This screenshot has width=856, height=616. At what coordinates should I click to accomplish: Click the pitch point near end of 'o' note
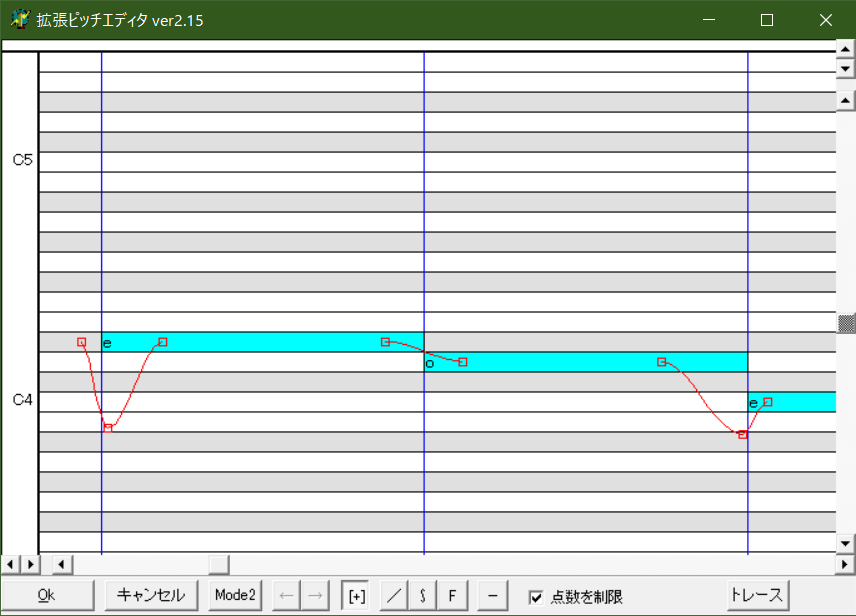(x=661, y=362)
